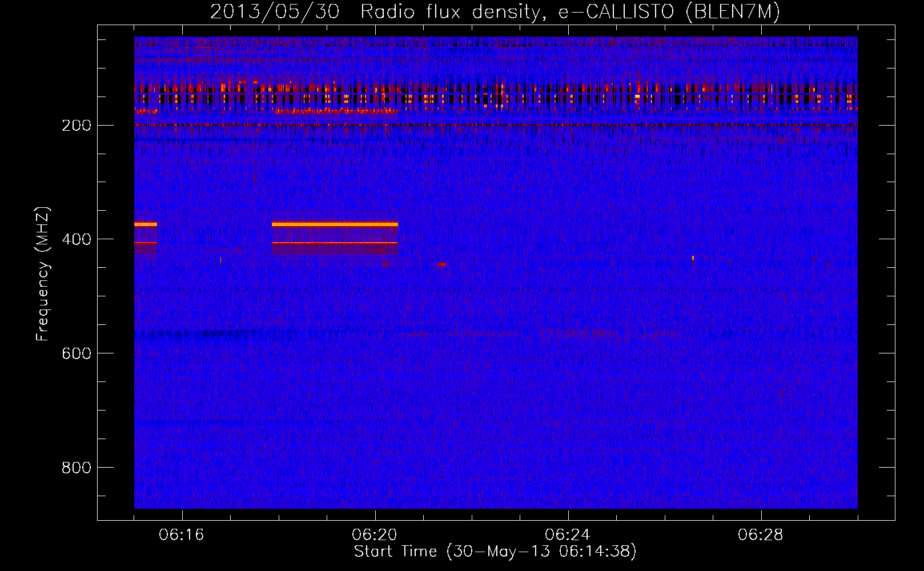Click the small red burst after 06:21 near 445 MHz
Image resolution: width=924 pixels, height=571 pixels.
coord(441,264)
